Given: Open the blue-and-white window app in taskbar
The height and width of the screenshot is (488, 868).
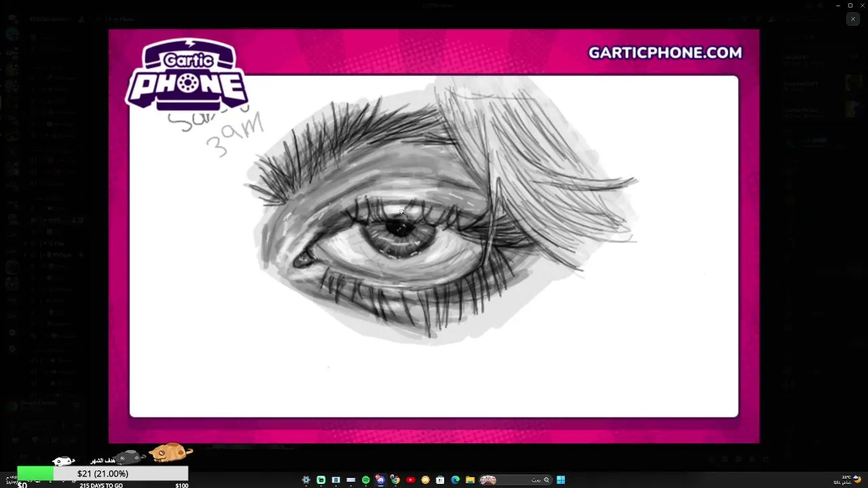Looking at the screenshot, I should click(x=336, y=480).
